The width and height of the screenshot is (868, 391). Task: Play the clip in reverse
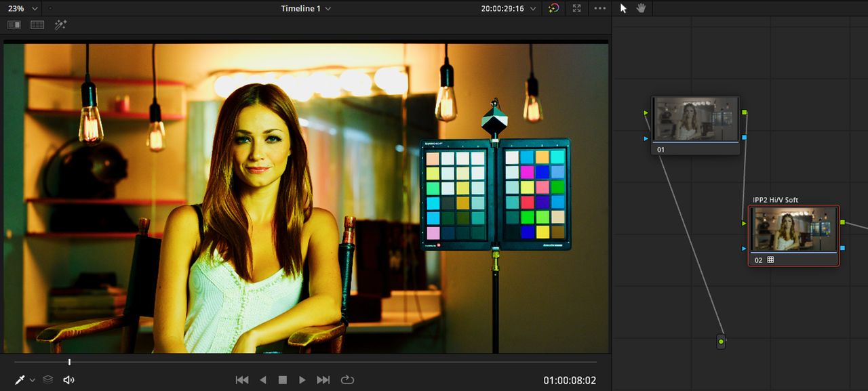click(x=263, y=380)
